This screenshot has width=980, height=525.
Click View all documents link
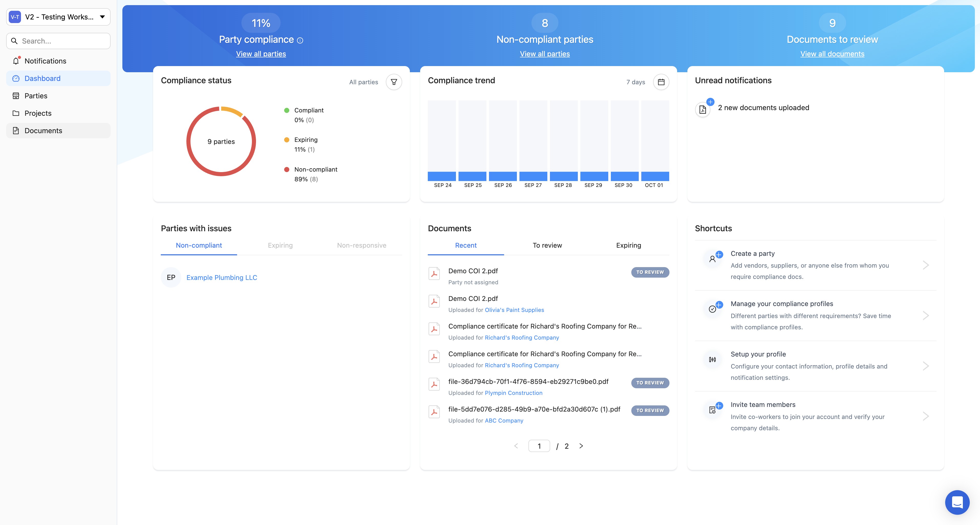[832, 54]
